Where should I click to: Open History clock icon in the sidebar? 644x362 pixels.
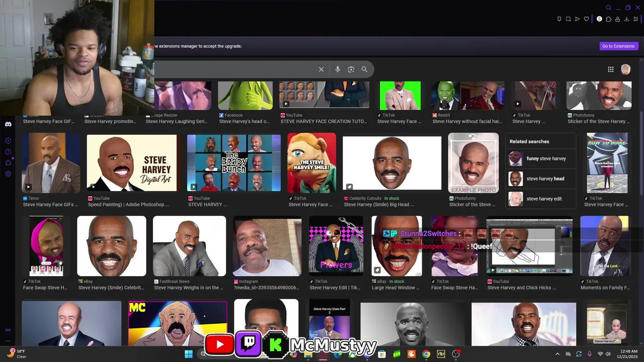coord(8,152)
